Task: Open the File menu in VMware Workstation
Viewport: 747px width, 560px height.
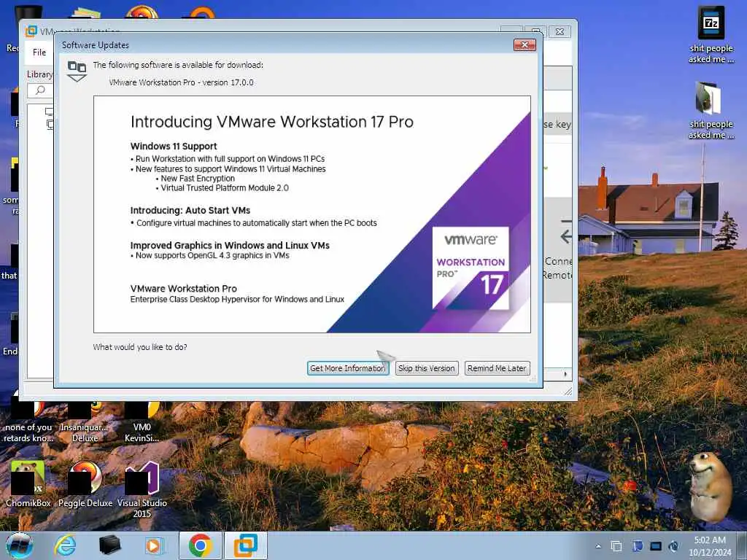Action: click(39, 52)
